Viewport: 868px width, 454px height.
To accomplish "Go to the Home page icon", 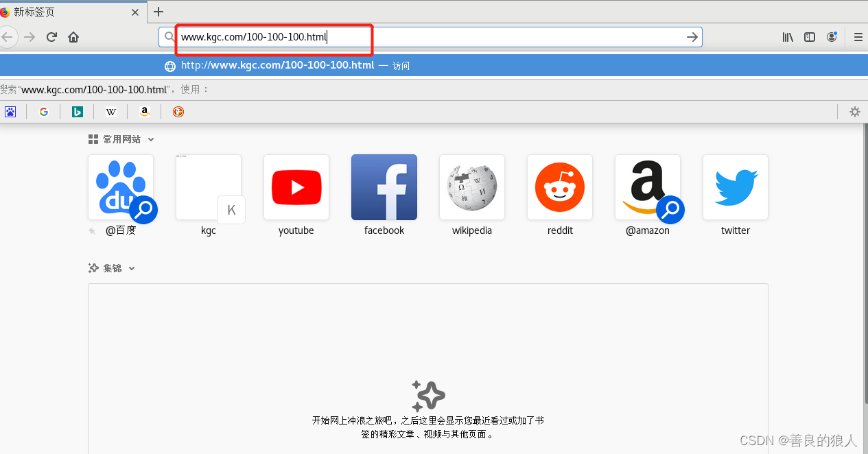I will pos(73,37).
